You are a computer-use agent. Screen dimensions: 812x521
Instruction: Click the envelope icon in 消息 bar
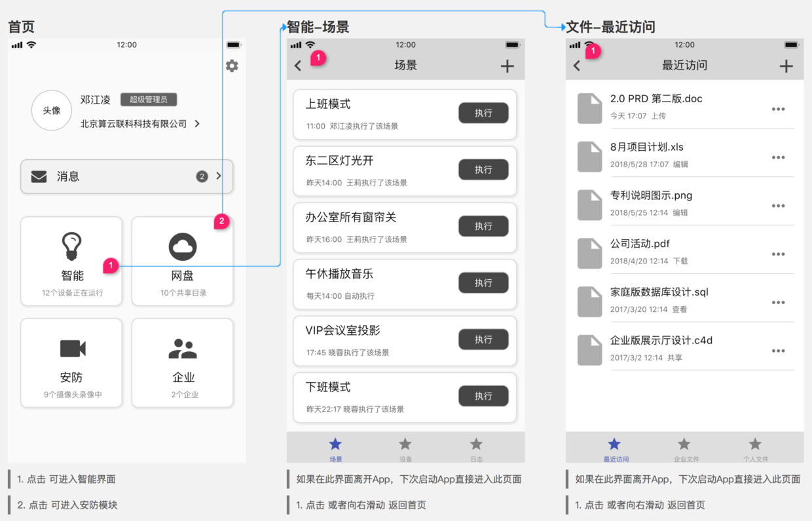click(39, 176)
